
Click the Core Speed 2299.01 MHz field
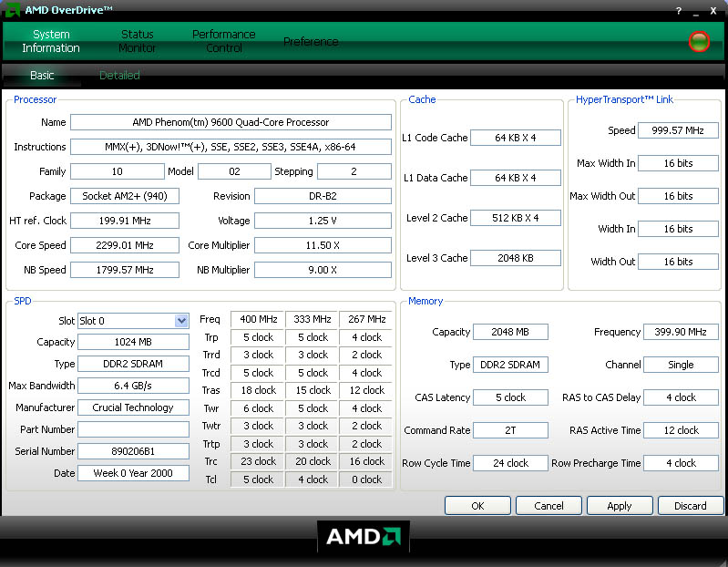pyautogui.click(x=125, y=245)
